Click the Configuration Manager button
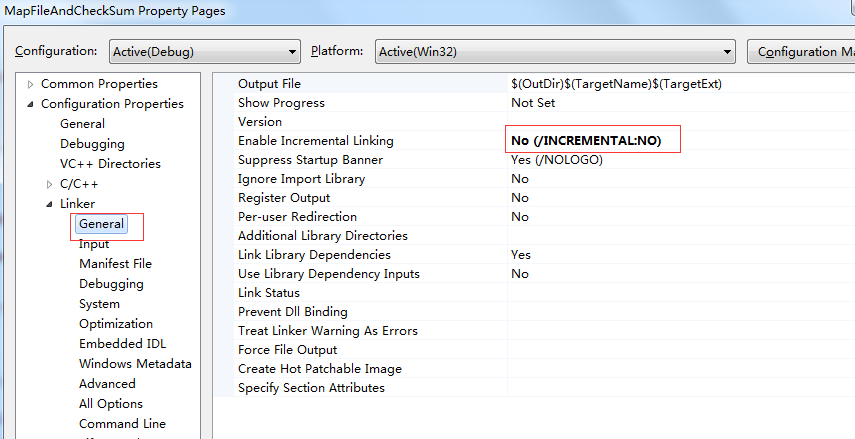The width and height of the screenshot is (855, 439). [x=801, y=52]
